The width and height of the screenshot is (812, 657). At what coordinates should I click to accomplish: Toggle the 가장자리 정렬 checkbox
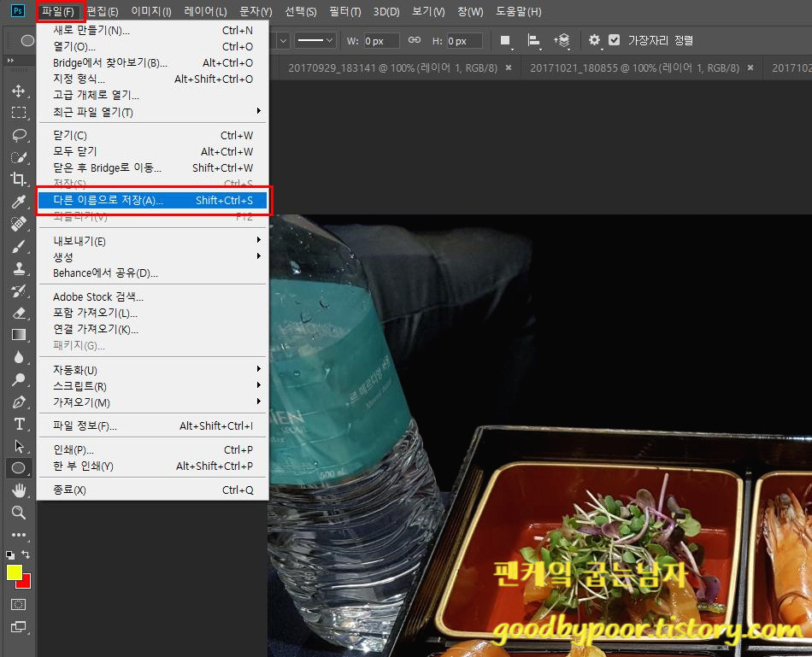615,40
